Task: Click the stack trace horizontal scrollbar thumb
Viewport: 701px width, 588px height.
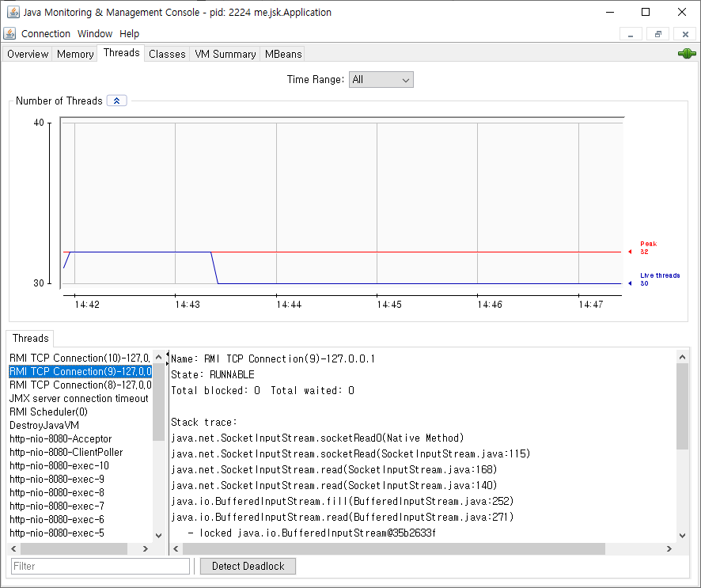Action: (x=393, y=548)
